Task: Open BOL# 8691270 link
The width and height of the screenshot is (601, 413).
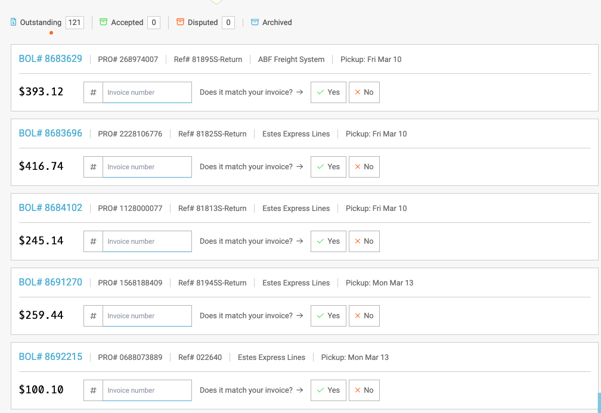Action: pyautogui.click(x=50, y=282)
